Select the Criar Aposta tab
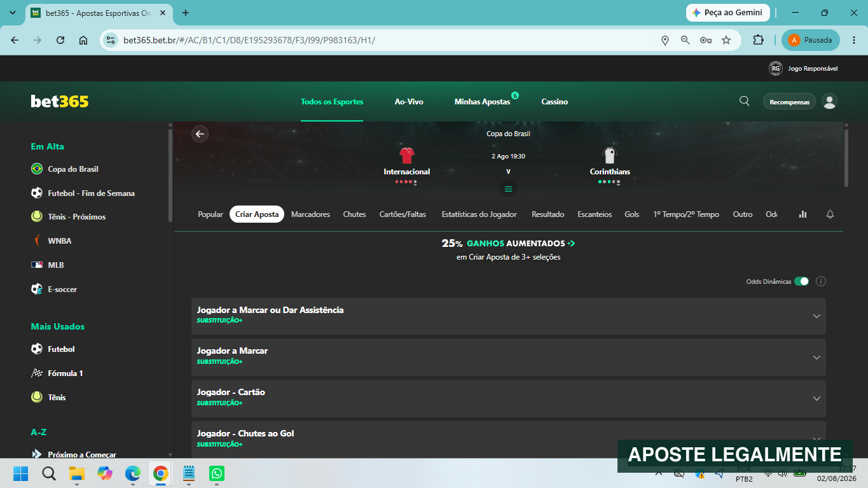 (257, 214)
